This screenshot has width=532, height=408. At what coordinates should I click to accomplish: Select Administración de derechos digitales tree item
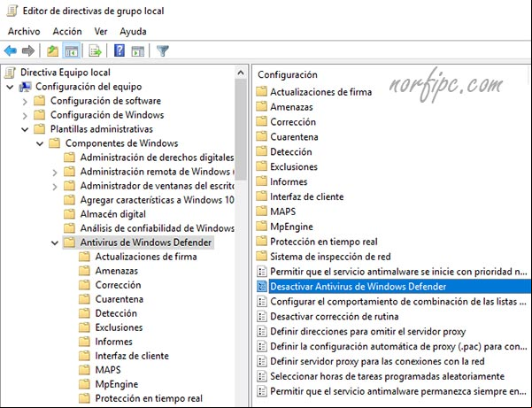click(157, 158)
